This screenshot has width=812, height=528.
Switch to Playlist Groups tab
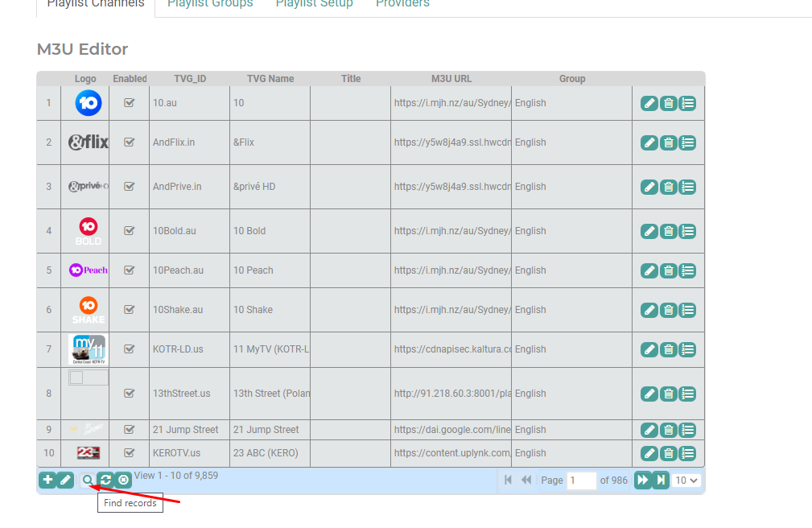tap(210, 4)
